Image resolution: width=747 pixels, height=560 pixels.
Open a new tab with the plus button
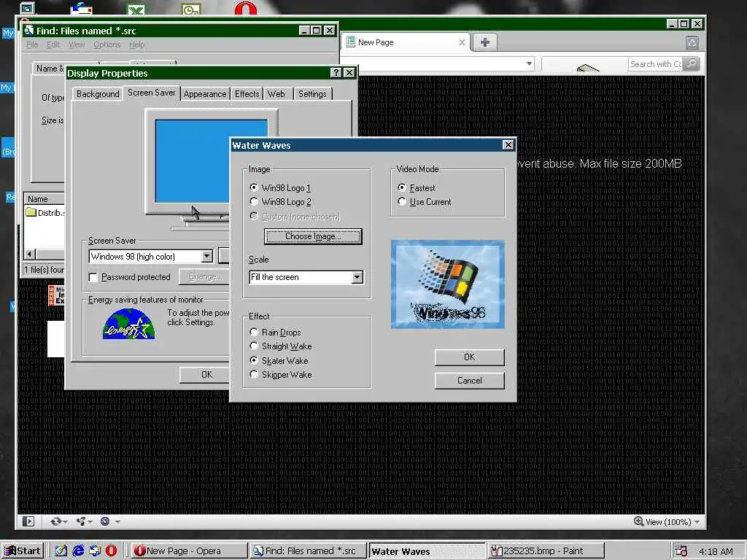tap(484, 42)
